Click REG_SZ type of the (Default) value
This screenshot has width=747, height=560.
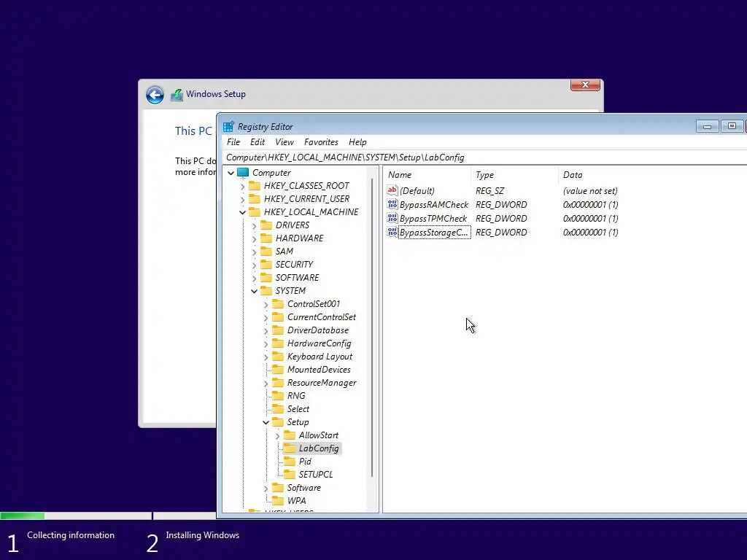click(x=489, y=191)
